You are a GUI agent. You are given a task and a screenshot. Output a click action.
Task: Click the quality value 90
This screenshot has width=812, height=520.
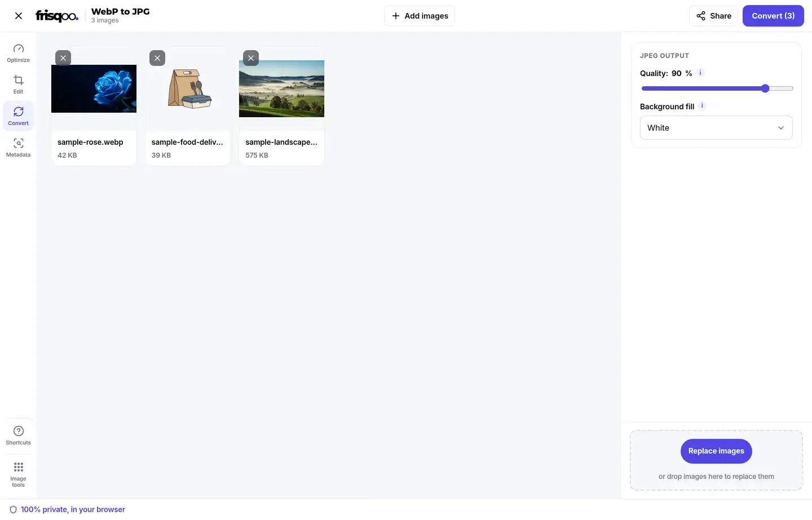click(x=677, y=73)
